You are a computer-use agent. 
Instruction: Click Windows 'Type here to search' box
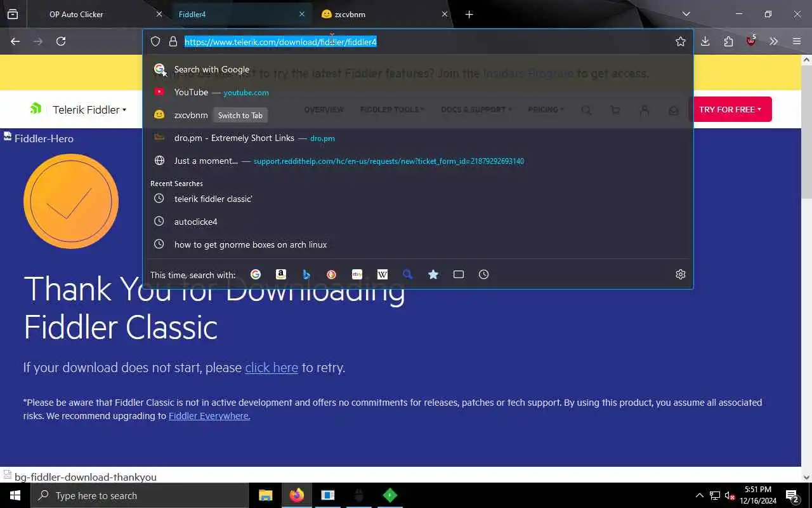click(x=140, y=495)
